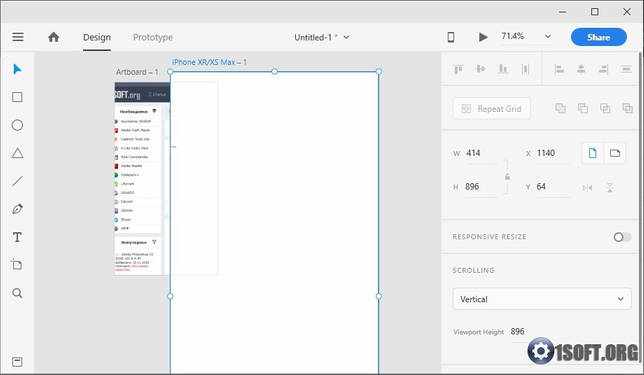The width and height of the screenshot is (644, 375).
Task: Click the boolean Intersect icon
Action: tap(605, 108)
